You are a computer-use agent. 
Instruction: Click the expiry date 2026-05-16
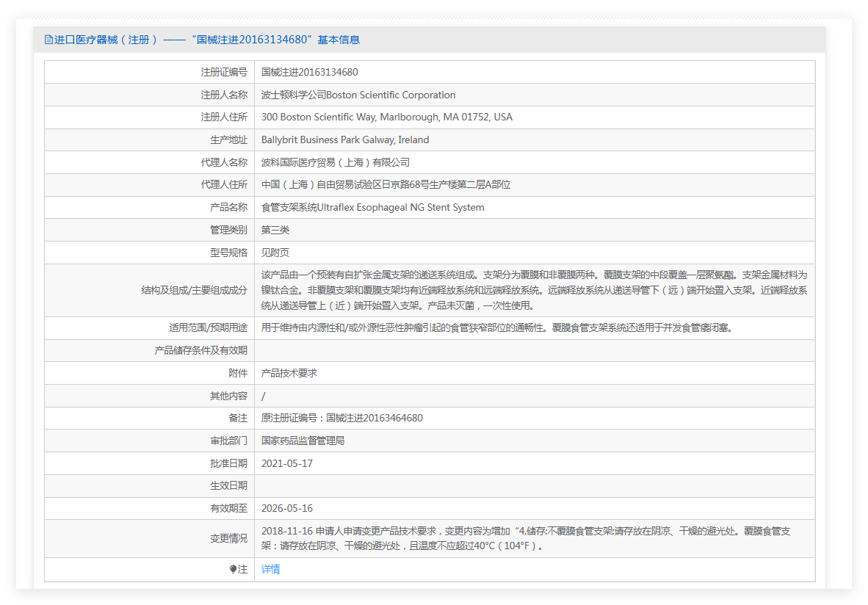(287, 508)
